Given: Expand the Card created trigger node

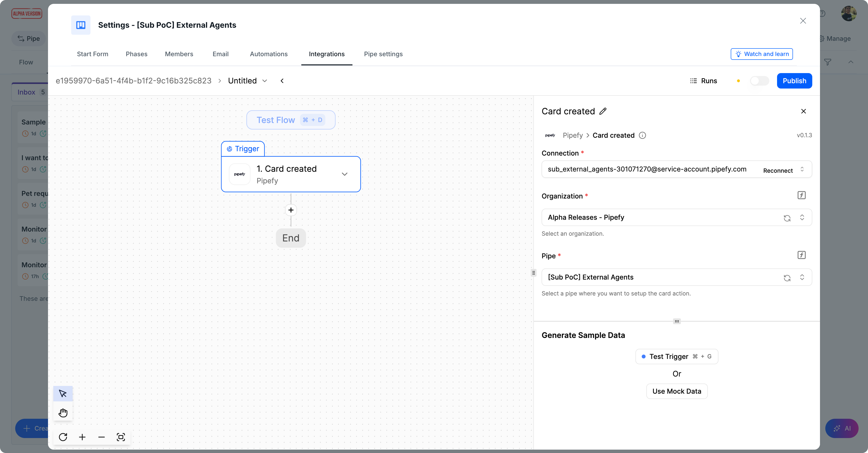Looking at the screenshot, I should pos(344,174).
